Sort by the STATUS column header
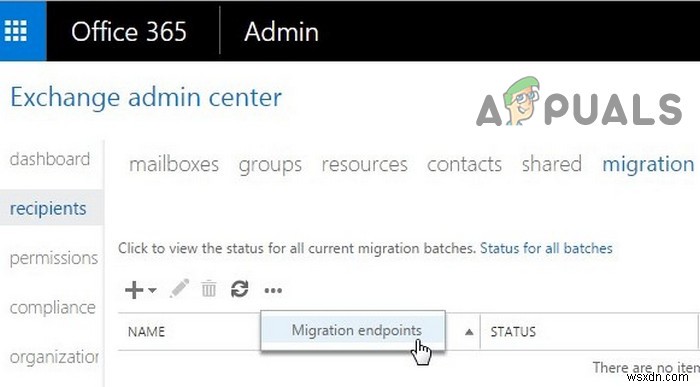 513,332
